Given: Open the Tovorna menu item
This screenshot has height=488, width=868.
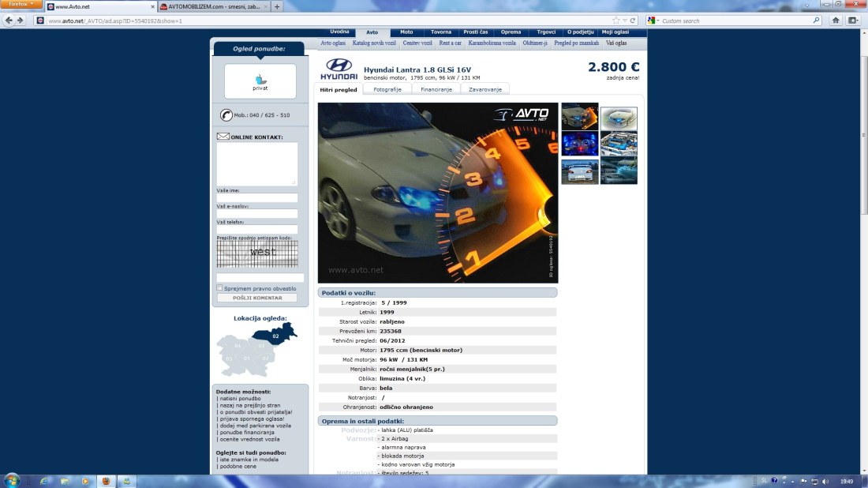Looking at the screenshot, I should pyautogui.click(x=440, y=32).
